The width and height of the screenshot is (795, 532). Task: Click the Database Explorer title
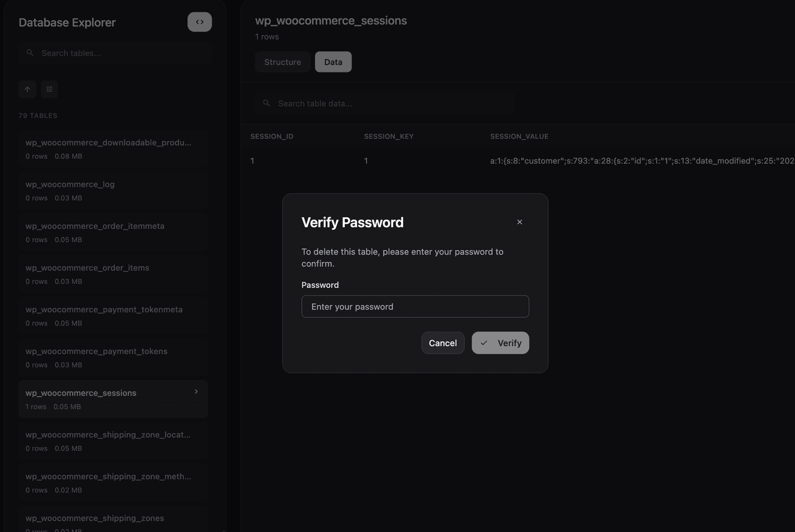(x=67, y=22)
